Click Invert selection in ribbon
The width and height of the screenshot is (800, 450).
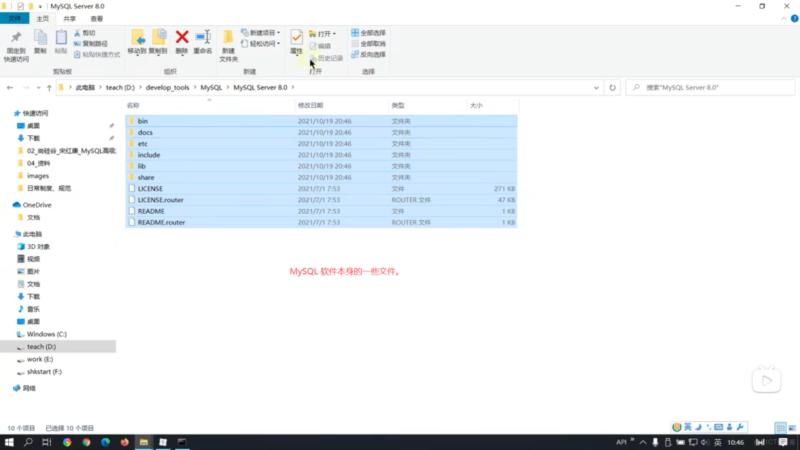(x=368, y=54)
